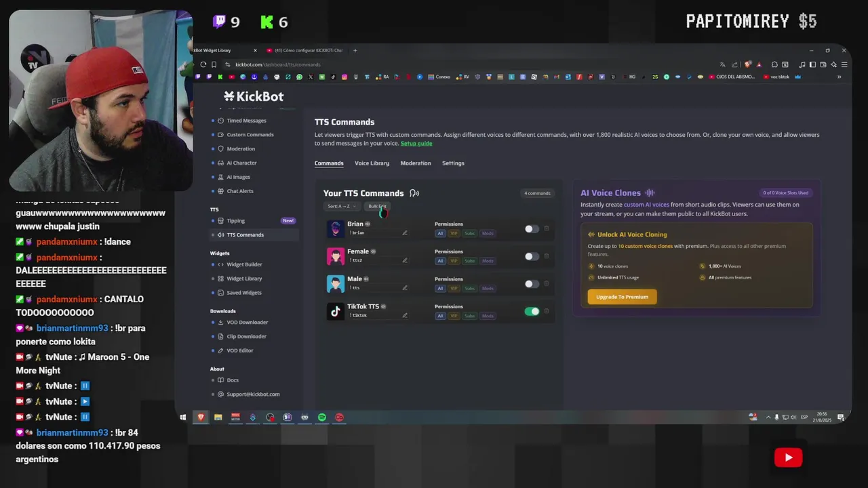Open the Moderation shield sidebar item
Image resolution: width=868 pixels, height=488 pixels.
coord(241,149)
